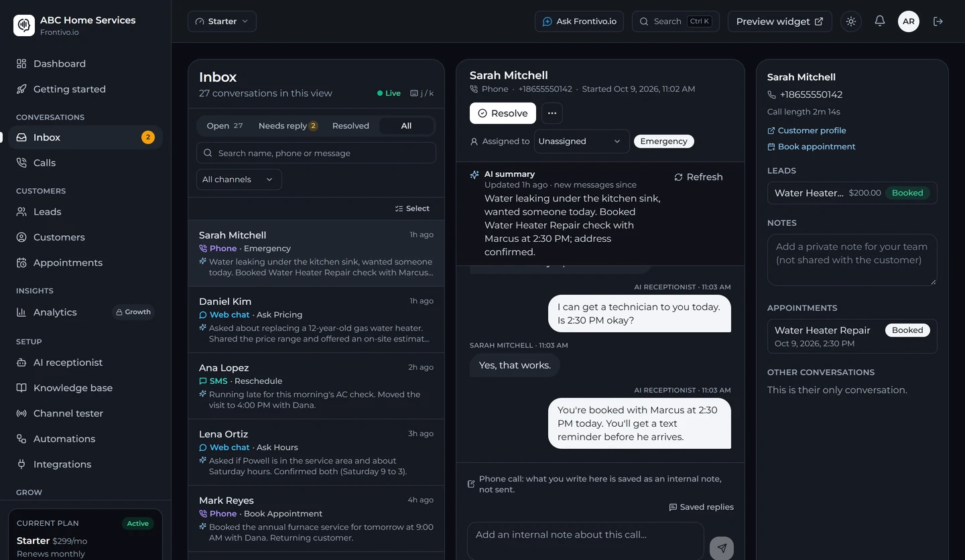The width and height of the screenshot is (965, 560).
Task: Open the top Search Ctrl K box
Action: [675, 21]
